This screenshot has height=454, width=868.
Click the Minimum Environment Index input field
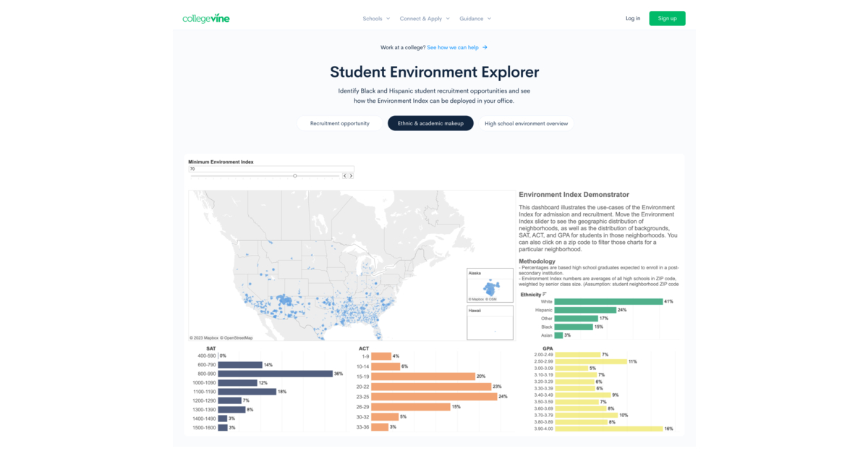268,169
